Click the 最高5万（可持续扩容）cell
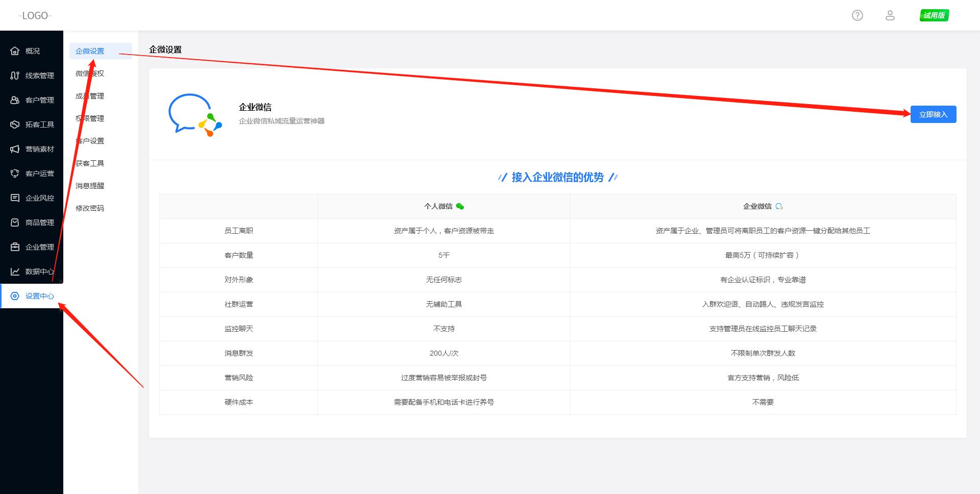The image size is (980, 494). click(x=763, y=255)
